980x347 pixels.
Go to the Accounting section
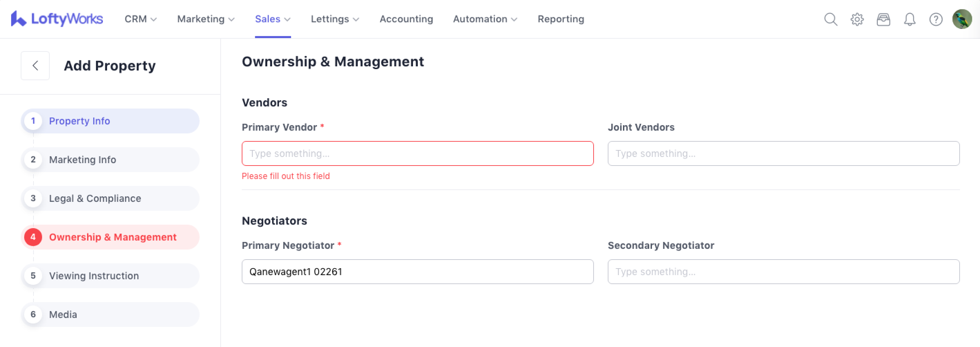point(406,19)
